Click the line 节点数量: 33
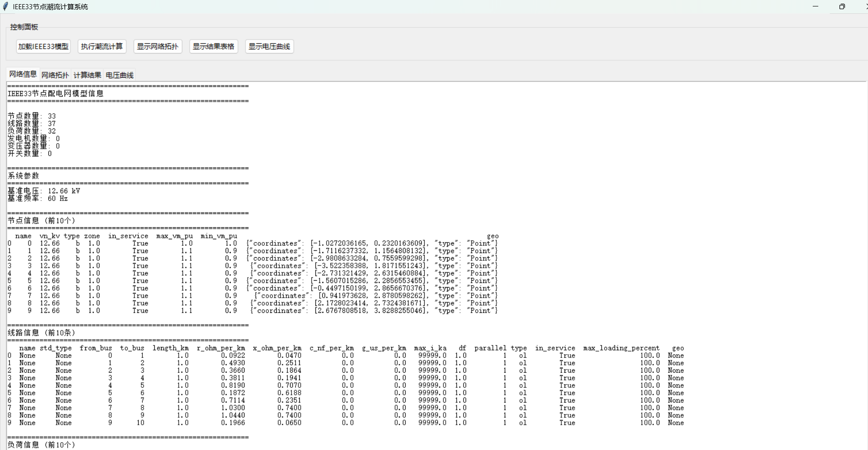 [32, 116]
